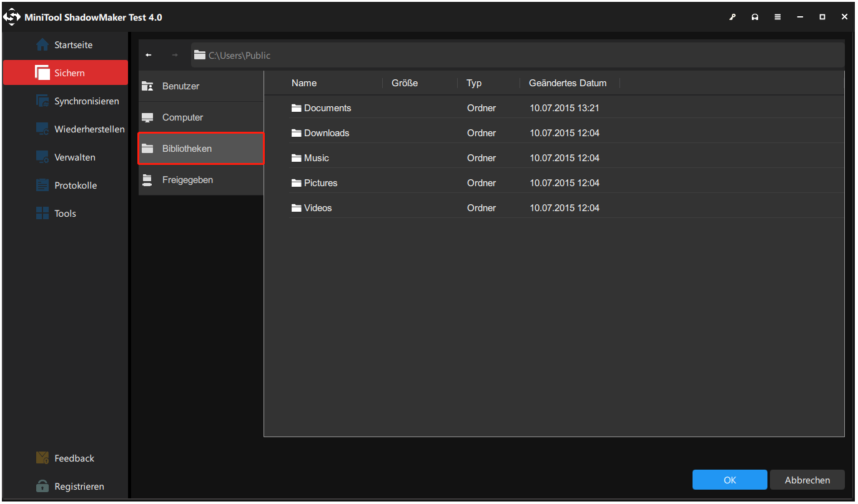
Task: Confirm selection with OK
Action: (x=729, y=480)
